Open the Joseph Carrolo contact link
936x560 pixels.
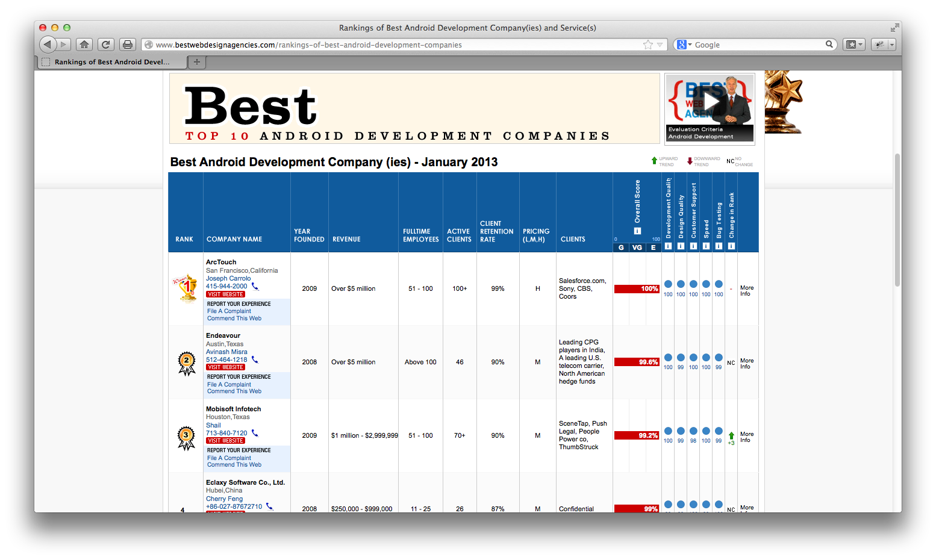pos(228,278)
